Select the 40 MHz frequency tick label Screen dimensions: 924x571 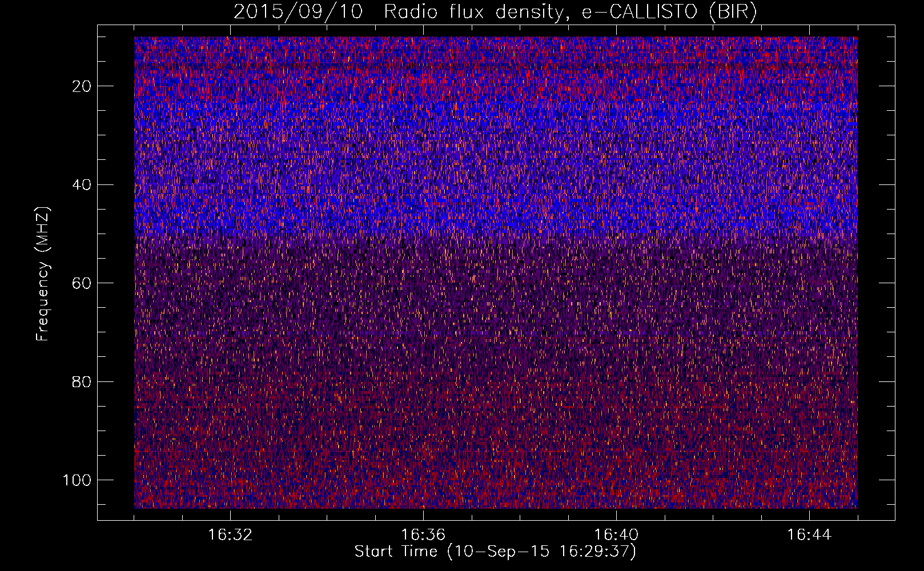(82, 184)
